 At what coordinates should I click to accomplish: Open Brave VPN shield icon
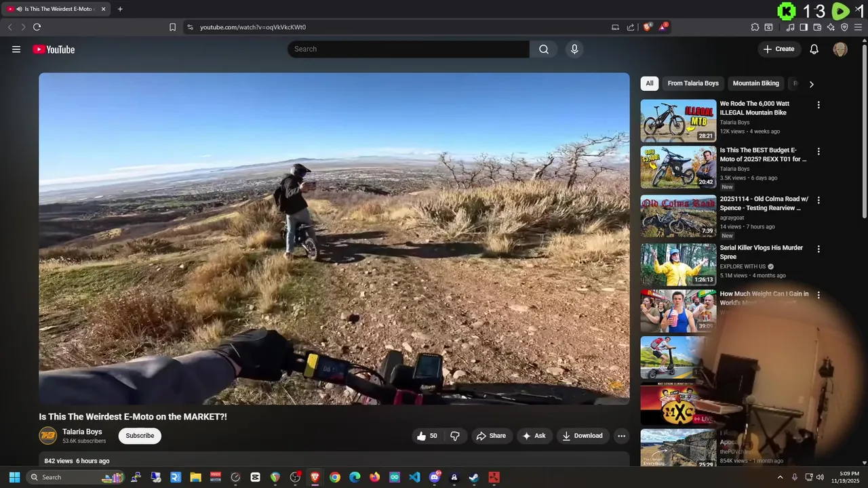(844, 27)
